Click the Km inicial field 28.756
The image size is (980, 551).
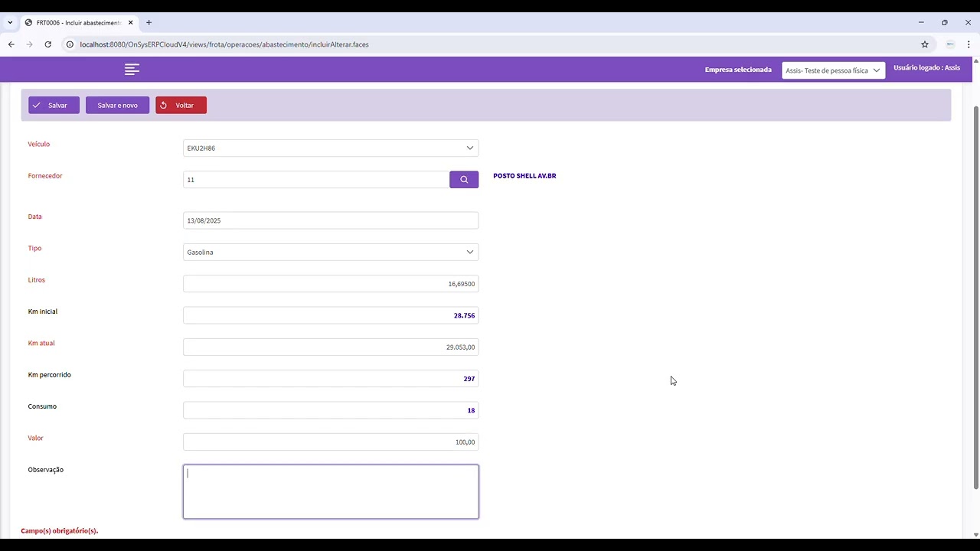[x=331, y=315]
